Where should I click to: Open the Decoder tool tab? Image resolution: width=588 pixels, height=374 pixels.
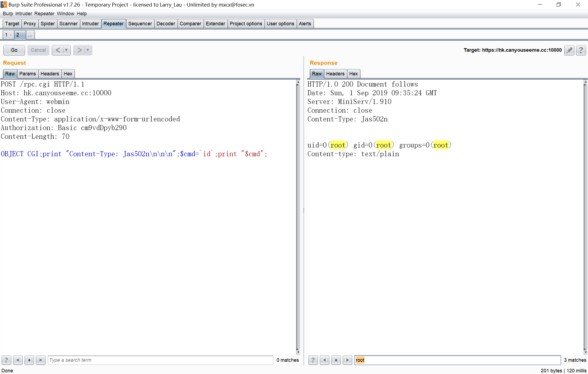166,24
